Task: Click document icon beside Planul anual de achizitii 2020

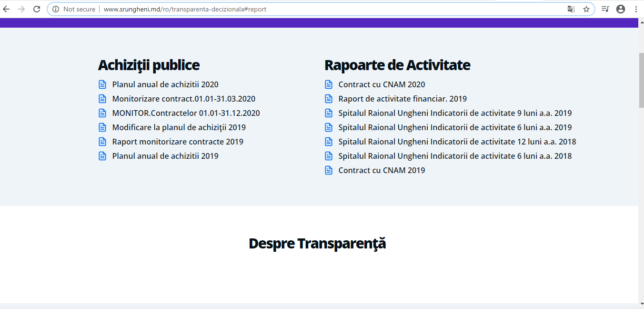Action: 102,84
